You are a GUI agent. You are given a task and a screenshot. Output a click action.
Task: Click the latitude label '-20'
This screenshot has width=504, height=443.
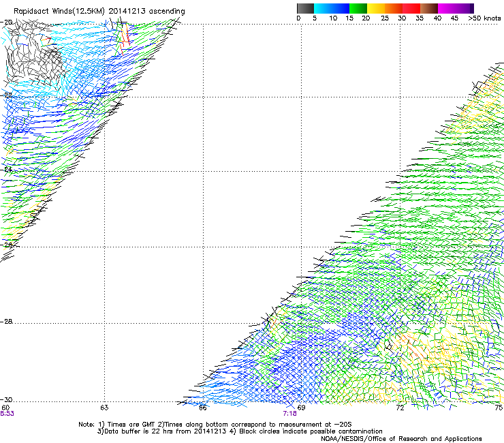click(7, 22)
